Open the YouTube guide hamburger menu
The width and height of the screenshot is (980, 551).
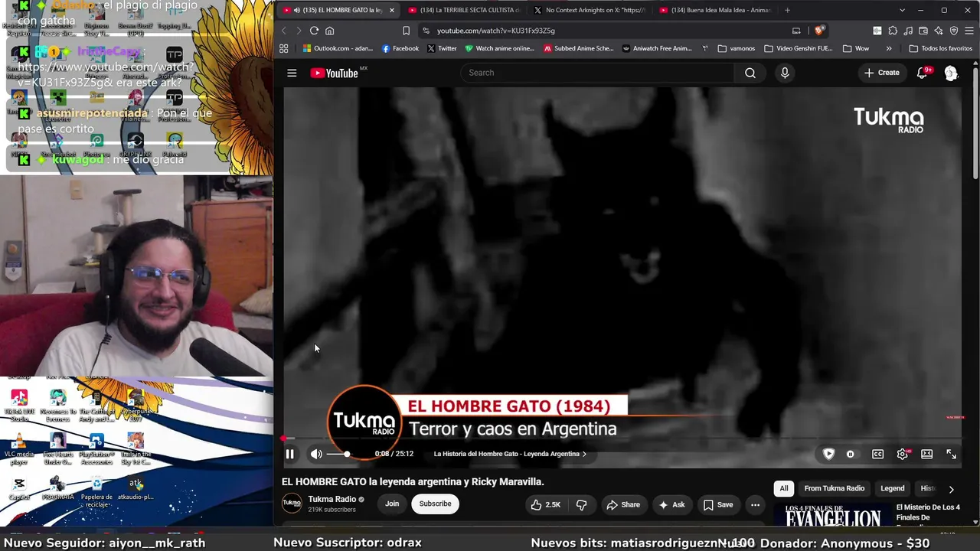(x=292, y=73)
